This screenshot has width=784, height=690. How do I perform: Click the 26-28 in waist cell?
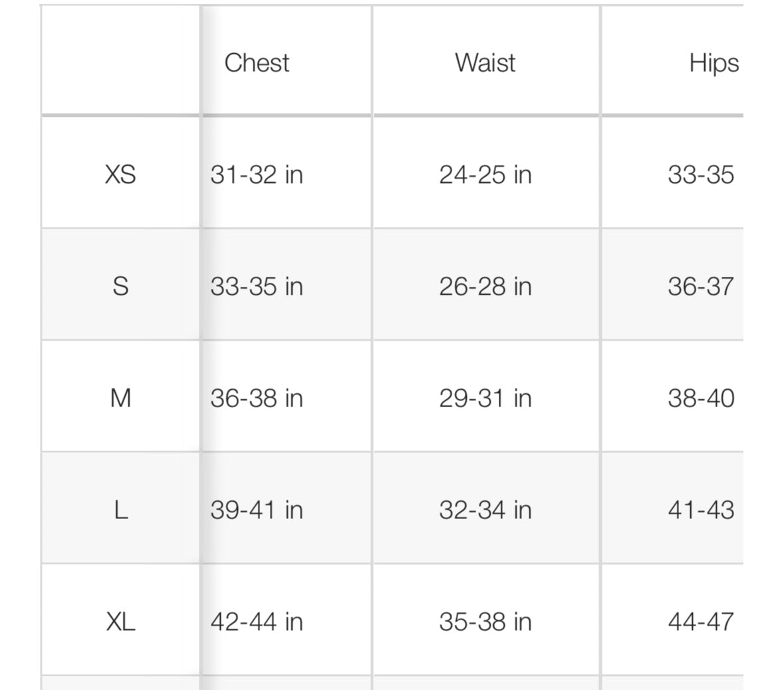(x=485, y=286)
